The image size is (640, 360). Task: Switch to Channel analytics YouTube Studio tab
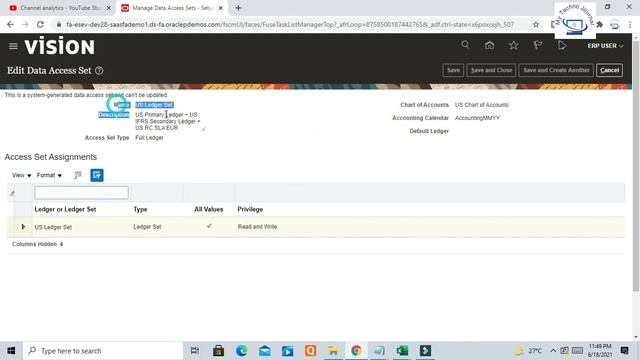pos(61,8)
